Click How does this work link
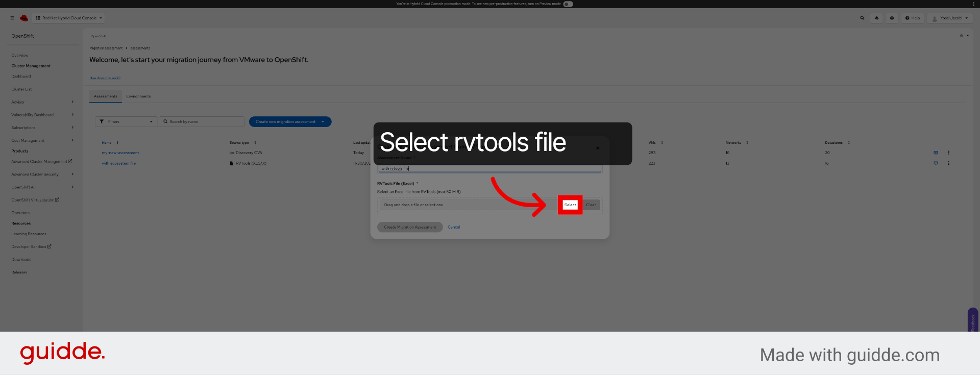This screenshot has height=375, width=980. click(x=105, y=78)
